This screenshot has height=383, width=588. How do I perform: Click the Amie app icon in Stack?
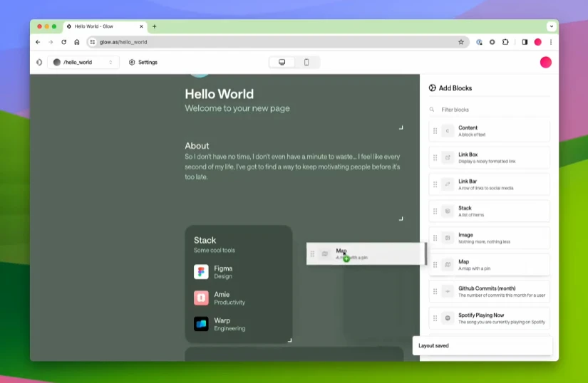tap(201, 298)
